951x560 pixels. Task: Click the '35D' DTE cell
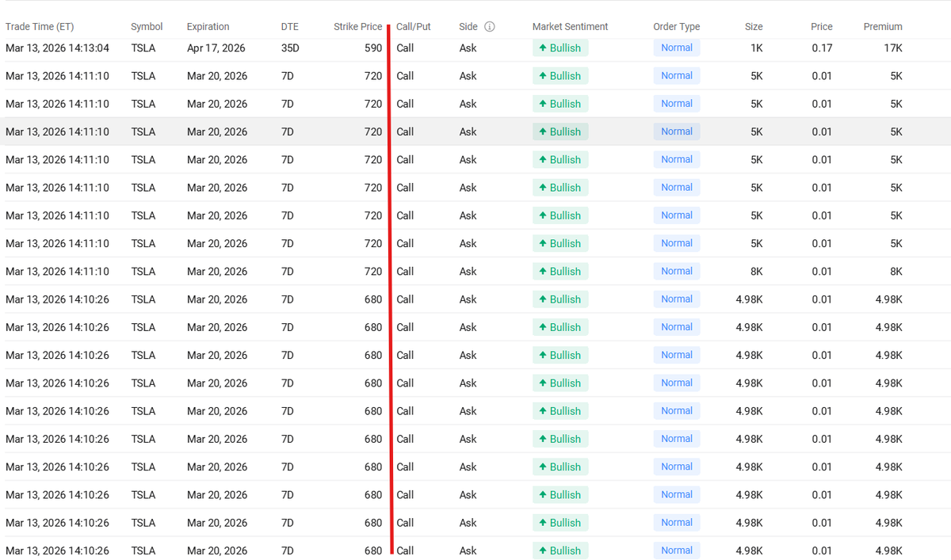tap(290, 48)
